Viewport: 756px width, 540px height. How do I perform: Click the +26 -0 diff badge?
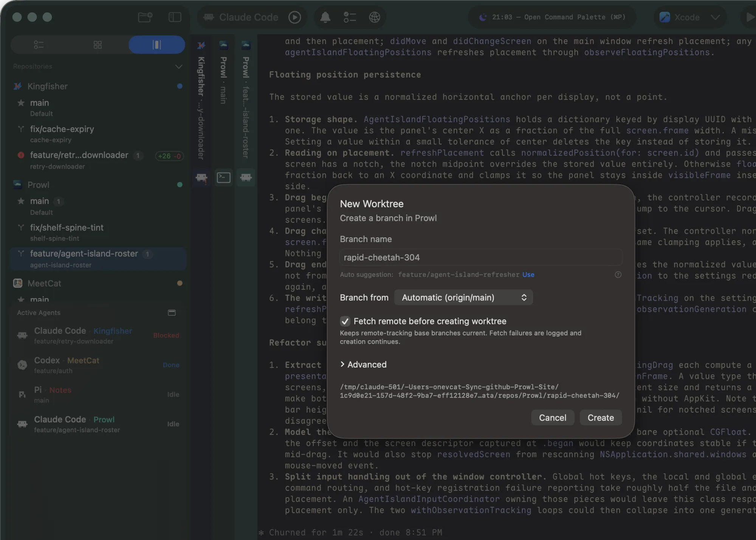pyautogui.click(x=169, y=156)
